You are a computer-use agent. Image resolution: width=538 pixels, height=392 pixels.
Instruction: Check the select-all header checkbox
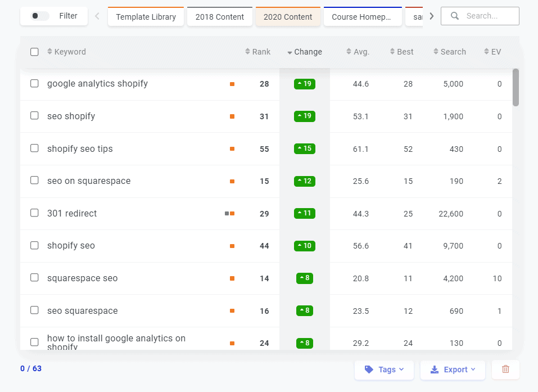click(x=35, y=52)
